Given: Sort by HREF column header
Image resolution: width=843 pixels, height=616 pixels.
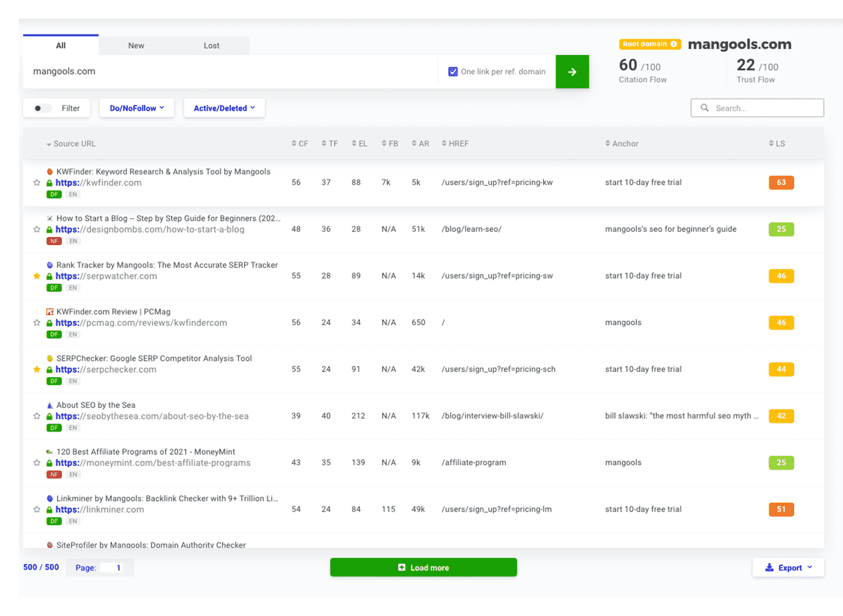Looking at the screenshot, I should tap(455, 144).
